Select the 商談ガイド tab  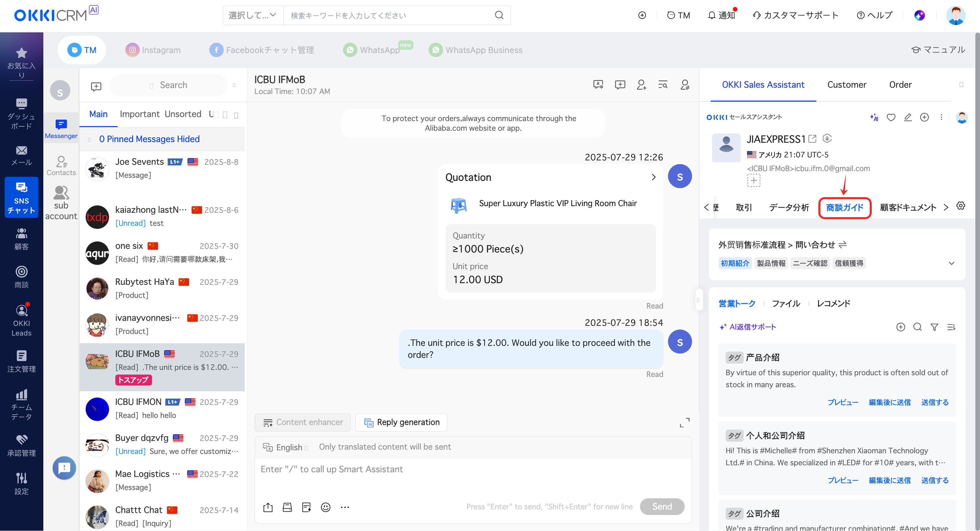[845, 208]
